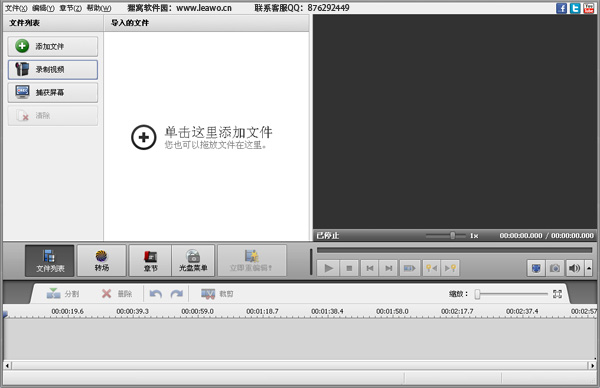Screen dimensions: 600x388
Task: Open the Facebook icon link
Action: (561, 8)
